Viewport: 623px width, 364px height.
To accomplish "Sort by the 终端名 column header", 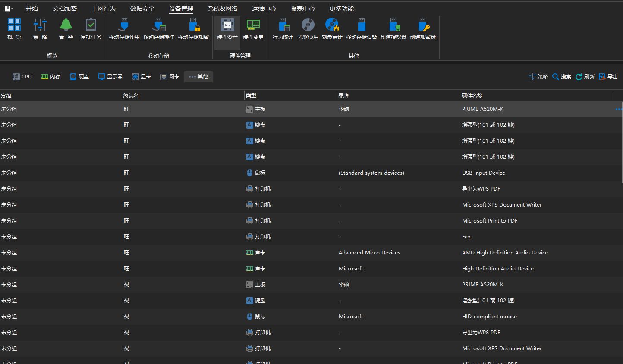I will pos(183,95).
